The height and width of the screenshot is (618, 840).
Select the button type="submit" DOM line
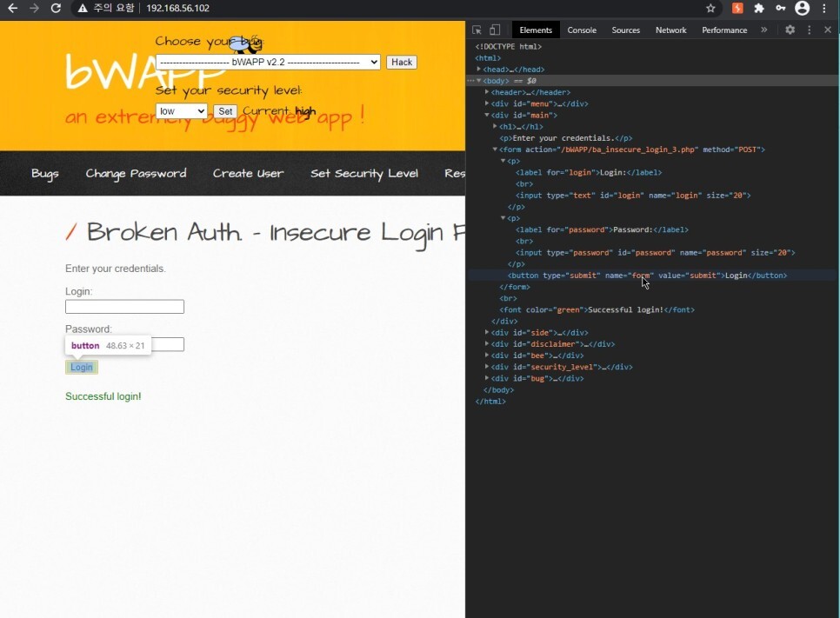pyautogui.click(x=647, y=276)
